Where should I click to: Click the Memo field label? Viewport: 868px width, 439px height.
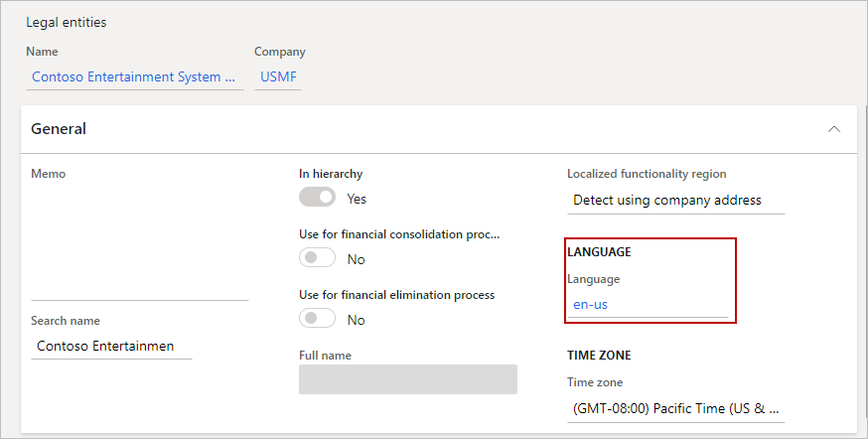point(49,174)
